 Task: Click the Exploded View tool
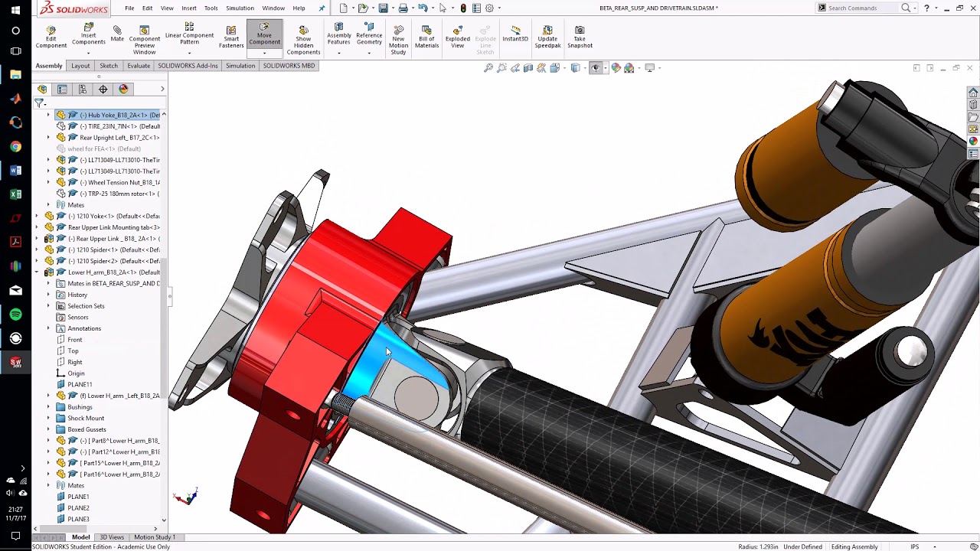[458, 37]
